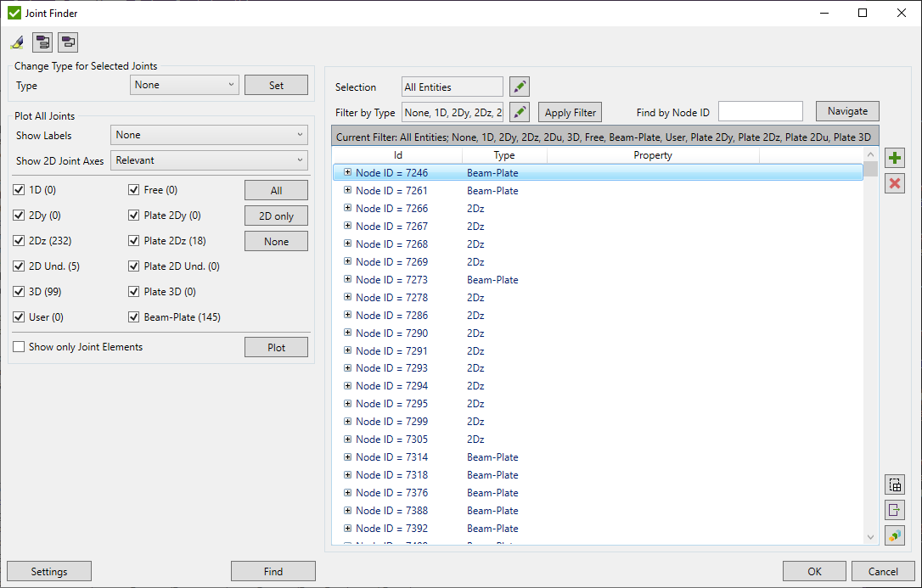Click the pencil icon beside All Entities

point(520,87)
